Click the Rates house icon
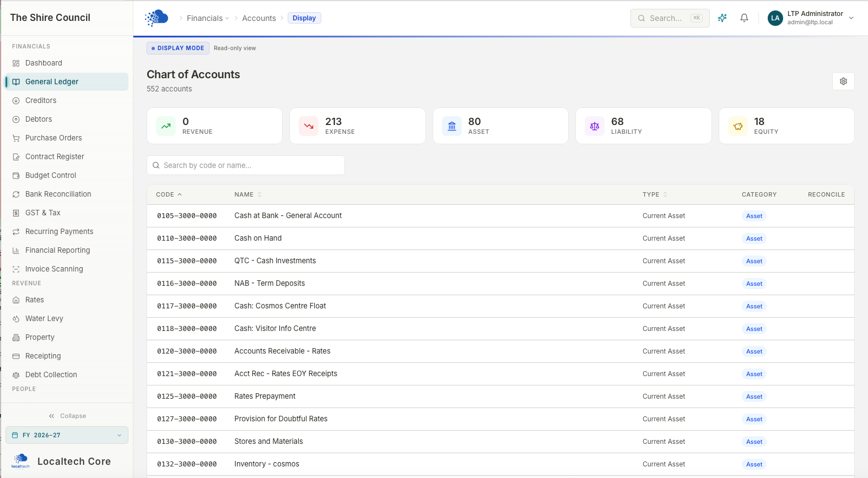 tap(16, 300)
